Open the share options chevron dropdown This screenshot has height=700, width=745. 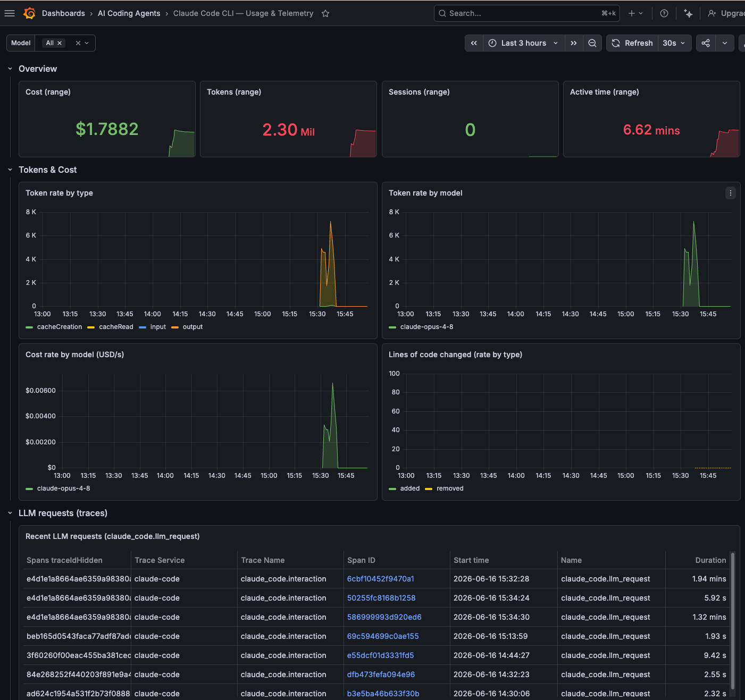coord(725,43)
